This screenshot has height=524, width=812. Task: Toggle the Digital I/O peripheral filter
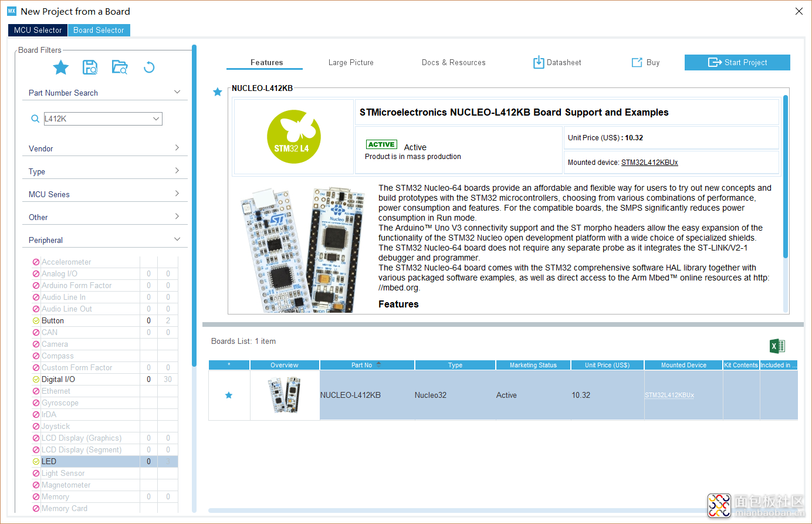coord(36,380)
